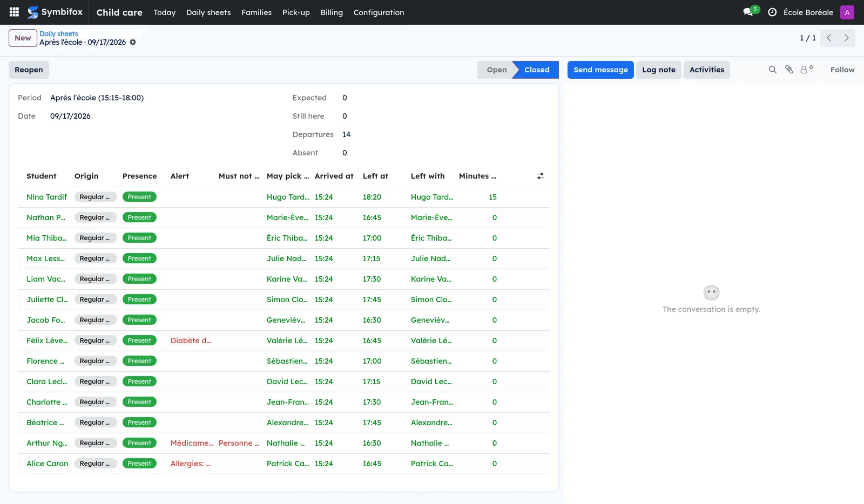Image resolution: width=864 pixels, height=504 pixels.
Task: Go to next record arrow
Action: click(846, 38)
